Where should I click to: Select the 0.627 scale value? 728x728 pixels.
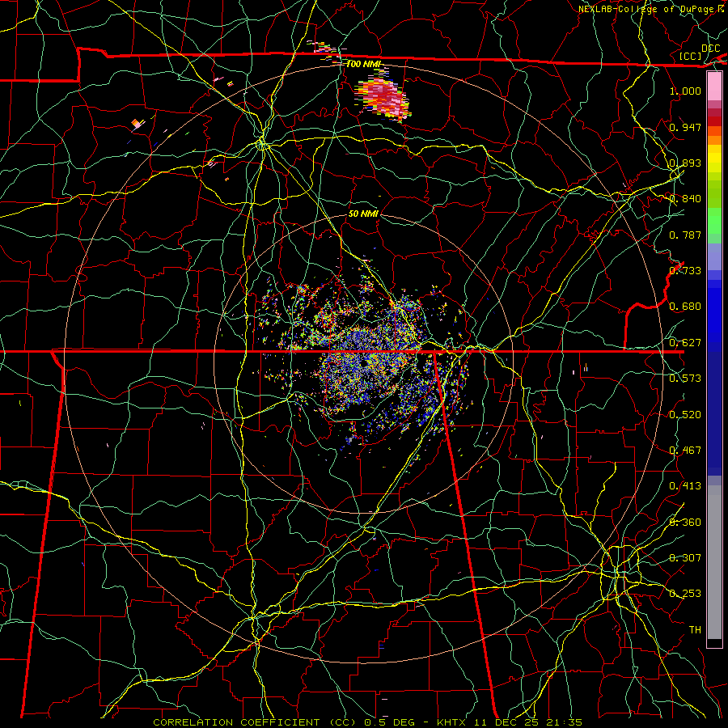(685, 343)
